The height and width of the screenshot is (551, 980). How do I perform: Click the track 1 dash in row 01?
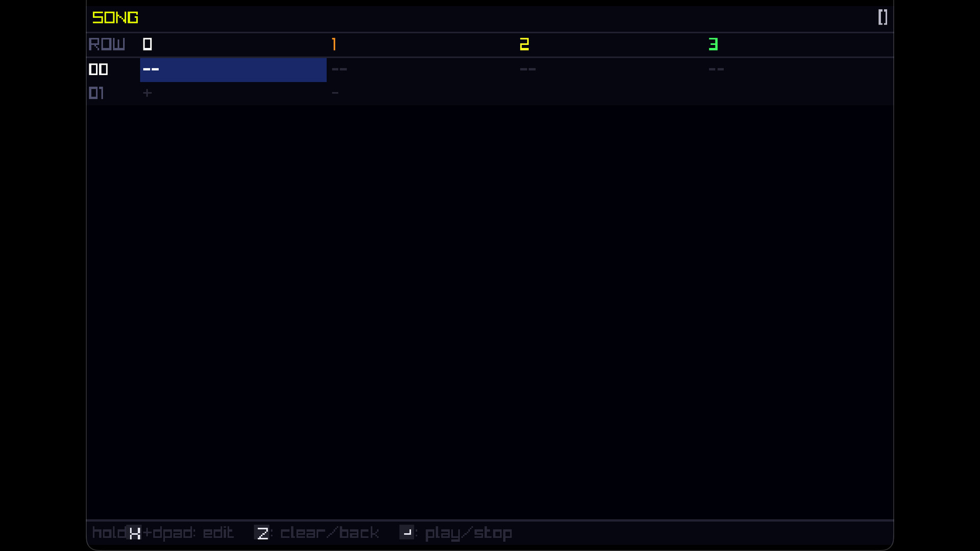point(335,93)
